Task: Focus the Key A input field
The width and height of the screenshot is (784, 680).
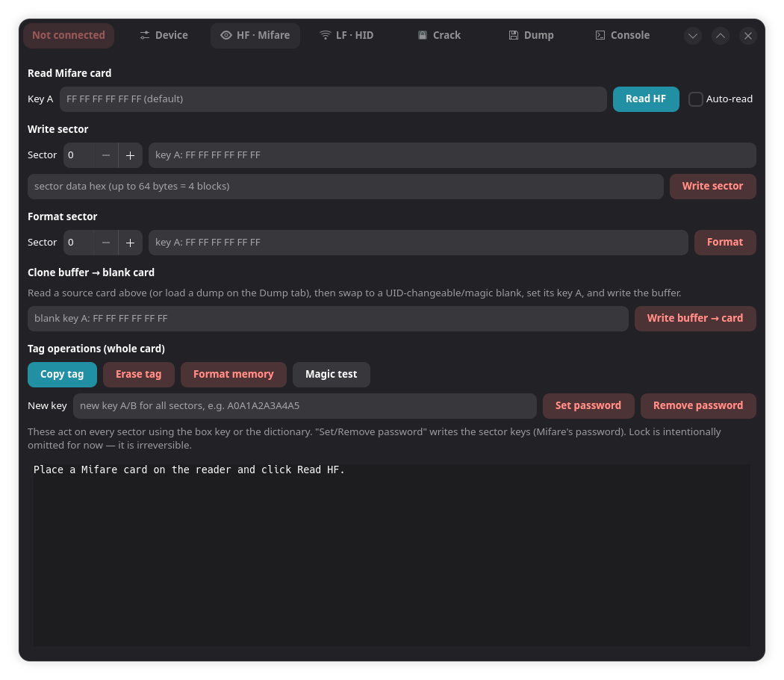Action: point(333,99)
